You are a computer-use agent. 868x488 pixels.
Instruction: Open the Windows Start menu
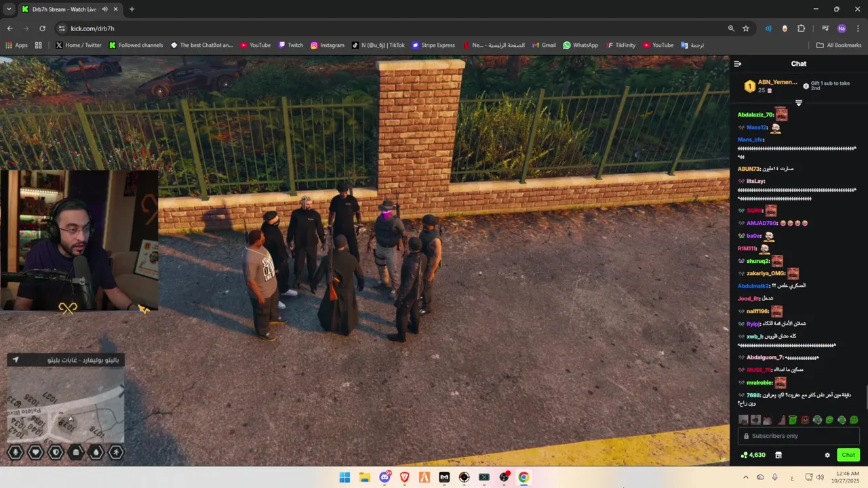coord(344,477)
